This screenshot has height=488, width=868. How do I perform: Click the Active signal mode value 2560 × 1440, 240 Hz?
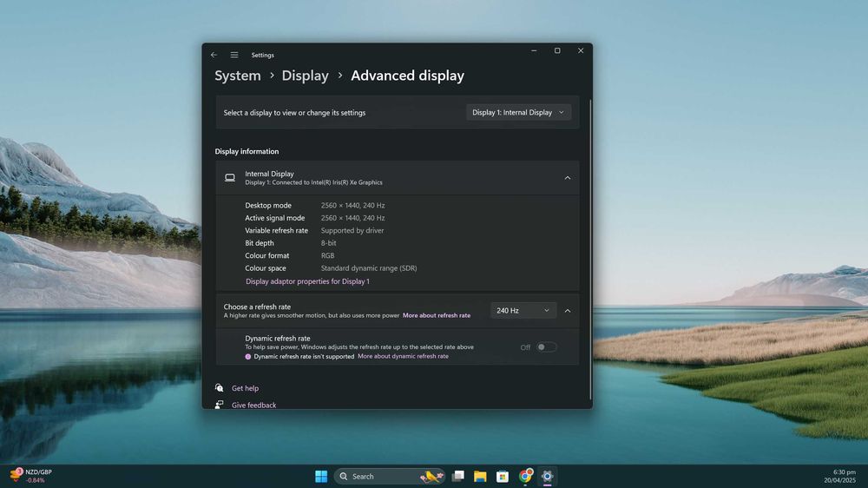(x=352, y=218)
